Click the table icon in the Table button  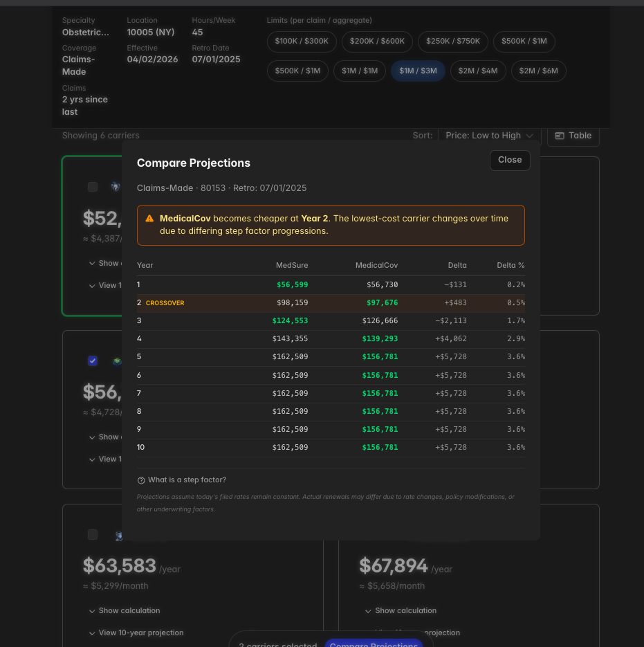point(560,136)
